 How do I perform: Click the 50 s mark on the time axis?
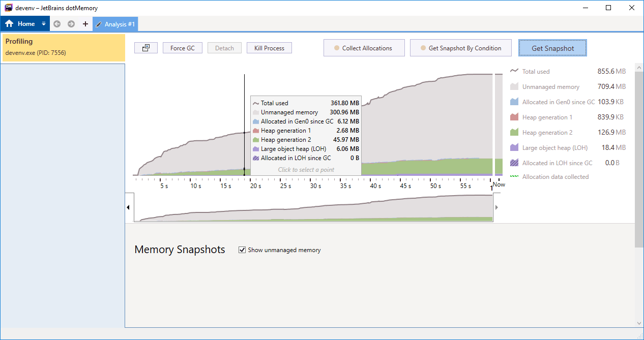click(436, 186)
